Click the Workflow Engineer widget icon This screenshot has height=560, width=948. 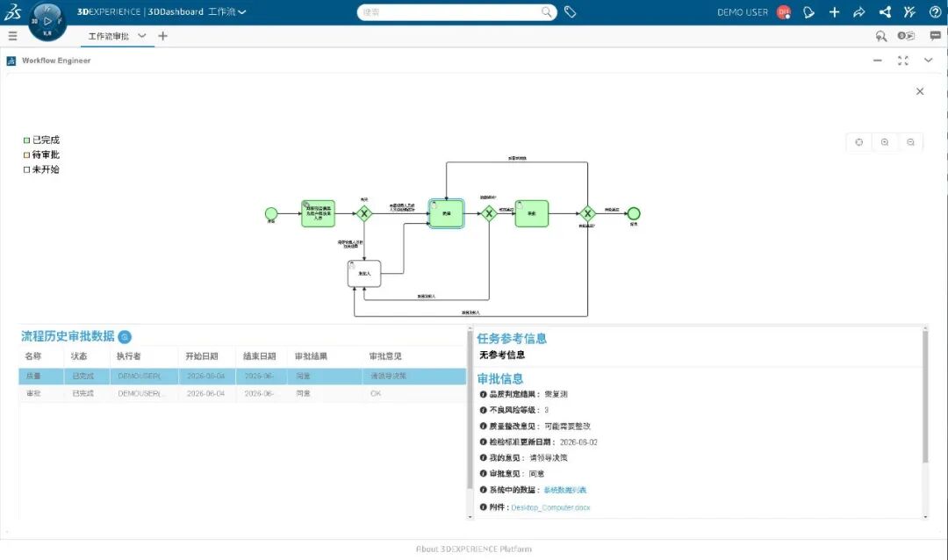click(11, 61)
